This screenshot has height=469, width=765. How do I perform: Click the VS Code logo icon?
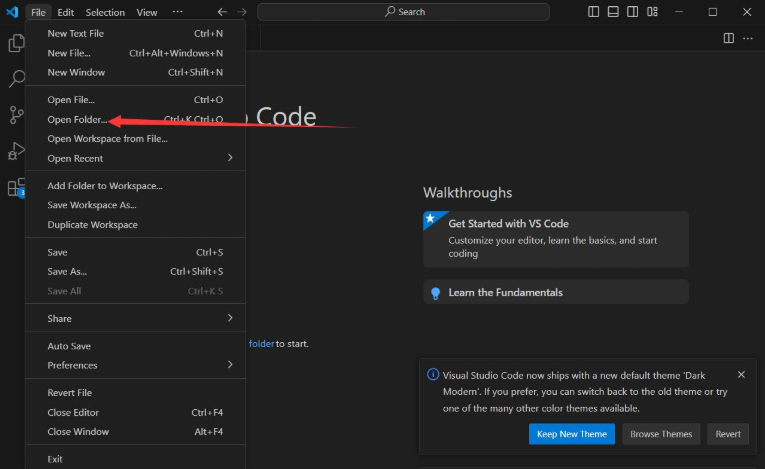(12, 12)
